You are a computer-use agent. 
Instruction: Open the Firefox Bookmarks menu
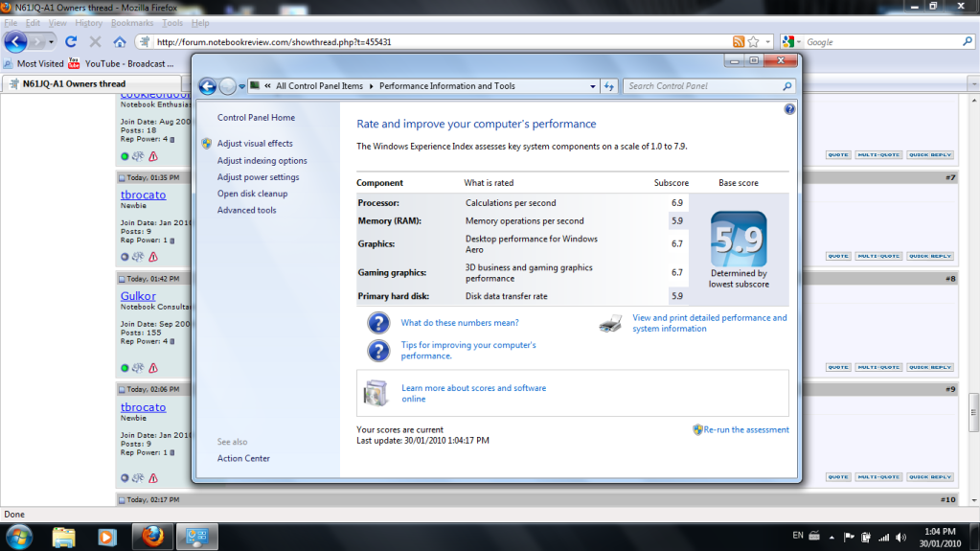132,23
